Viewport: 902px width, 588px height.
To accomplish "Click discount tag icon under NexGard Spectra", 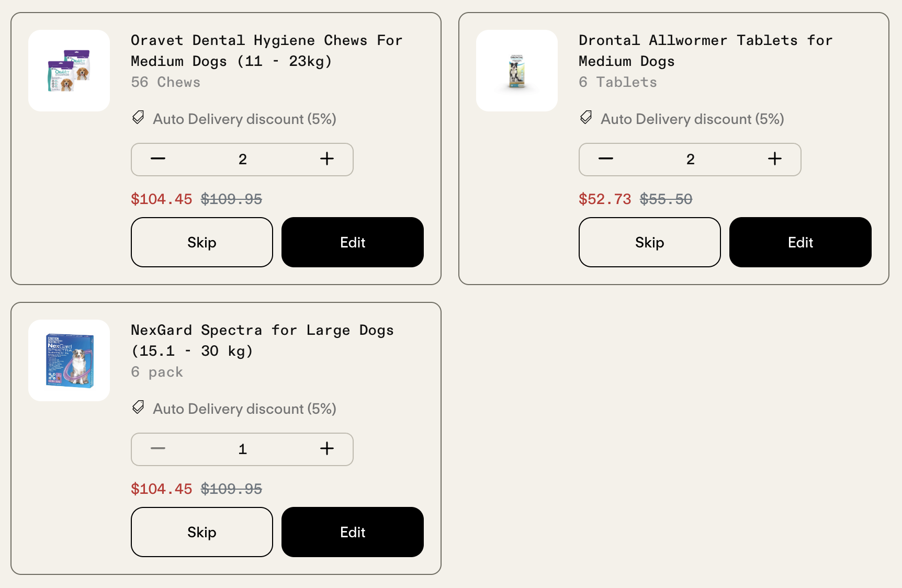I will point(138,408).
